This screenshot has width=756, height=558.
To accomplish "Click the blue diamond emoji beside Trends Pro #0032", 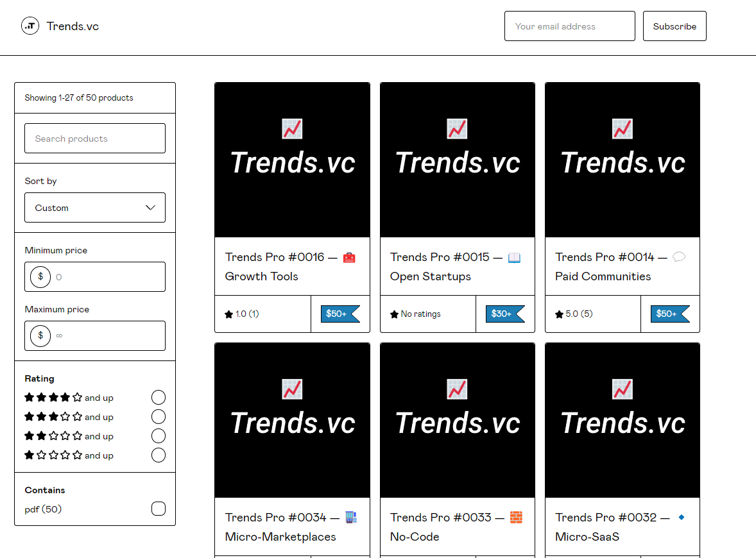I will point(682,517).
